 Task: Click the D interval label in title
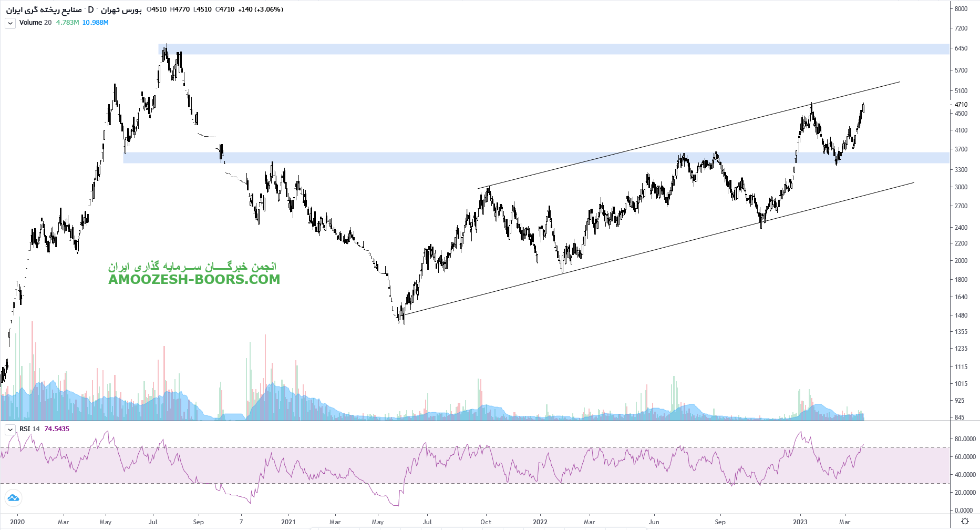91,9
